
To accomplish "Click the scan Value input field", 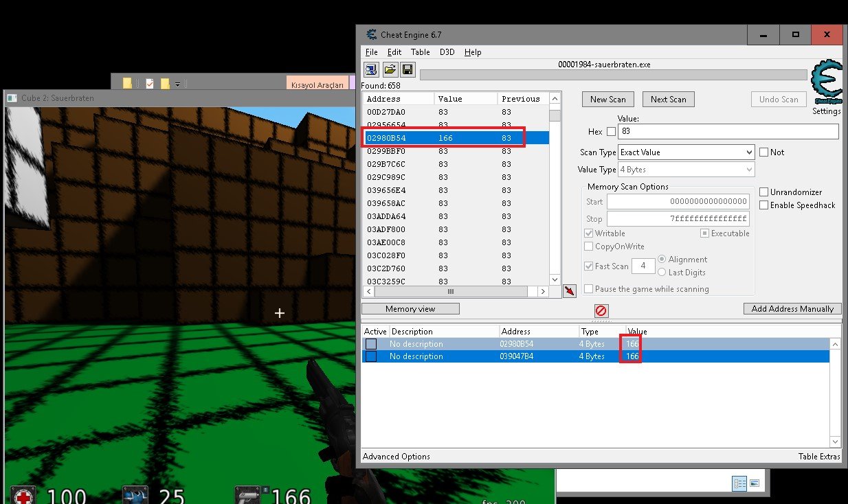I will point(728,131).
